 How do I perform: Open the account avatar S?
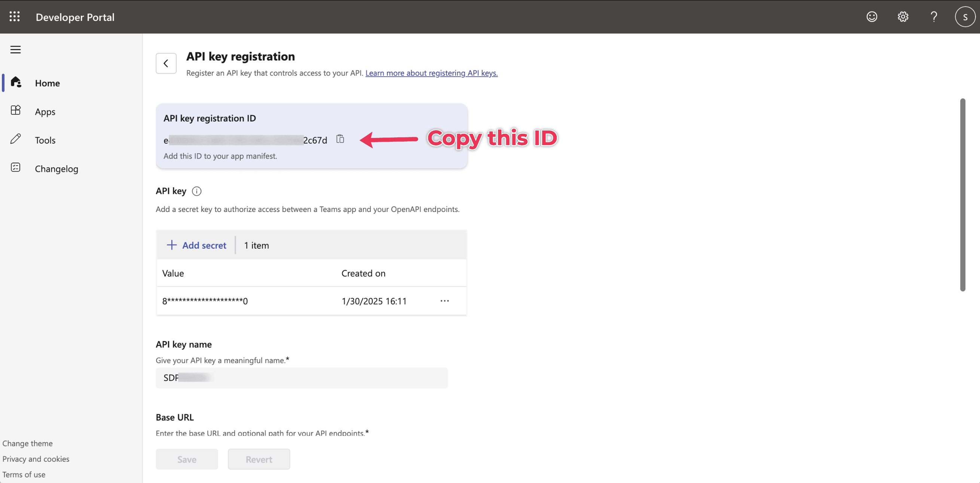[x=965, y=17]
